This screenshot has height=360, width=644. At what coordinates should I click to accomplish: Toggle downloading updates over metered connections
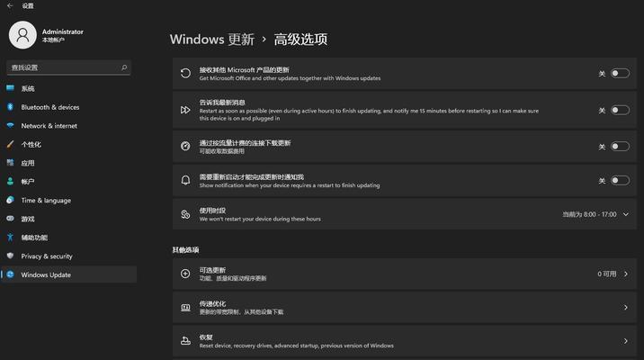click(620, 147)
